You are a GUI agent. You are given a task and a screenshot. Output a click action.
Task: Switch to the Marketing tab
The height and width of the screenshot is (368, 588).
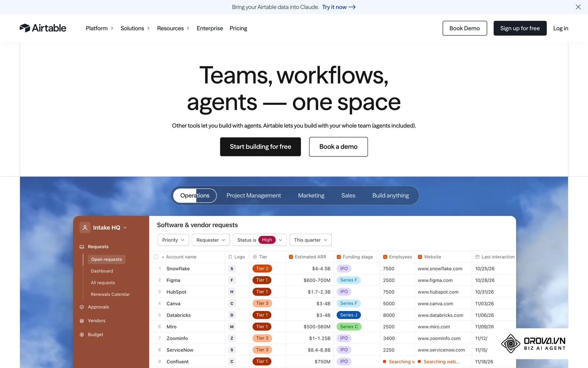click(311, 195)
